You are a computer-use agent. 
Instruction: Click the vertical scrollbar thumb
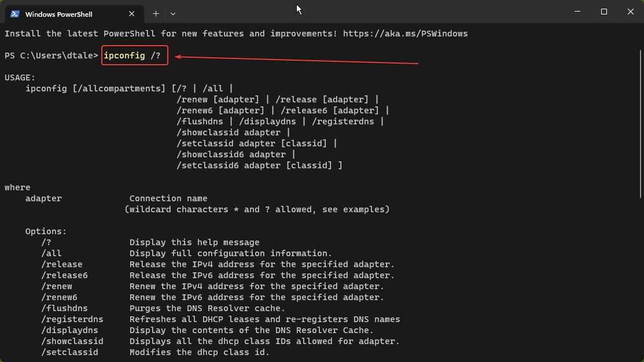pyautogui.click(x=641, y=124)
